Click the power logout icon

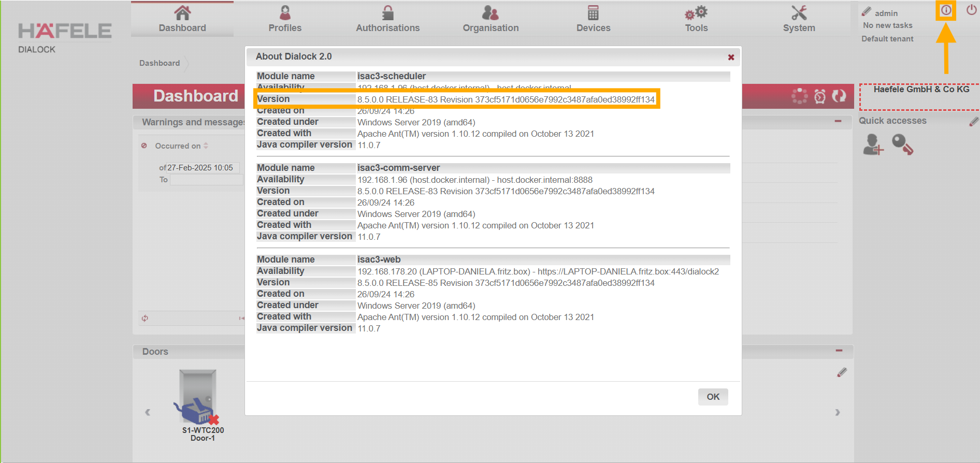971,10
